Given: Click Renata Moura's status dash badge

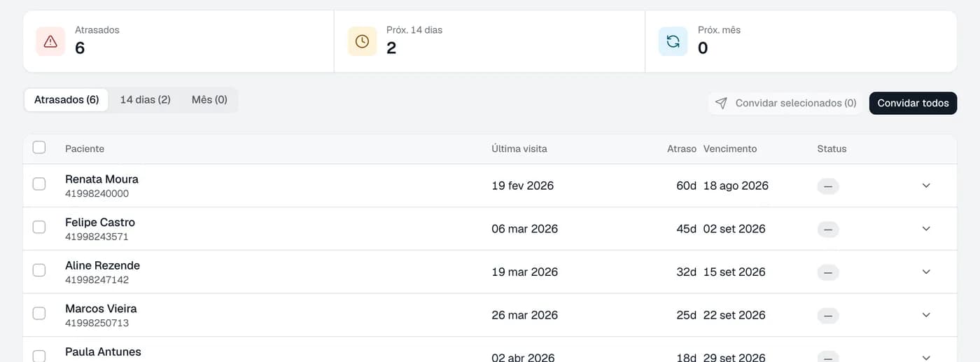Looking at the screenshot, I should click(827, 186).
